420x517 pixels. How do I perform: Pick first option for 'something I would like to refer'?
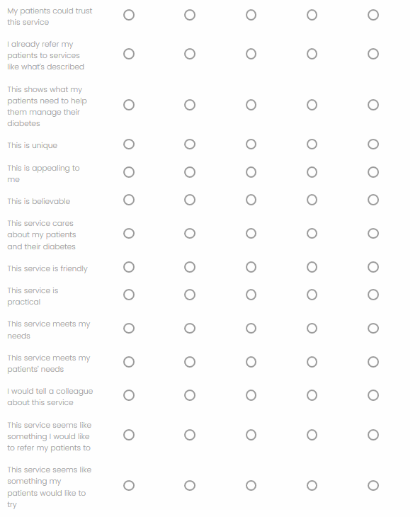(x=129, y=435)
